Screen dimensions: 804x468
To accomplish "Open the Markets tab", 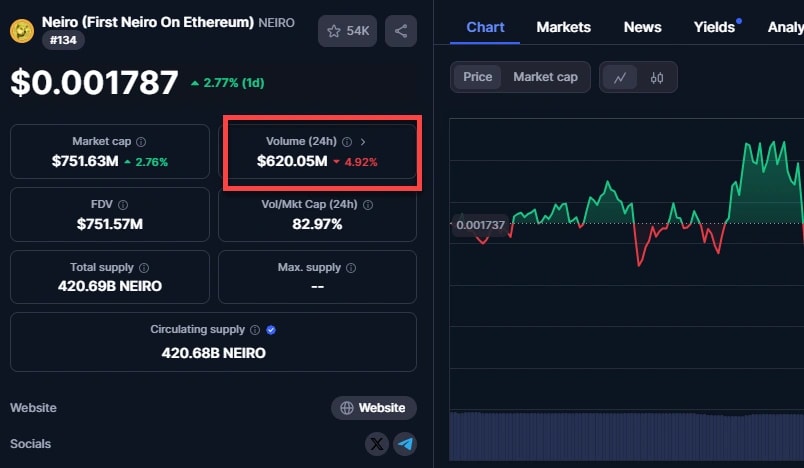I will click(x=563, y=27).
